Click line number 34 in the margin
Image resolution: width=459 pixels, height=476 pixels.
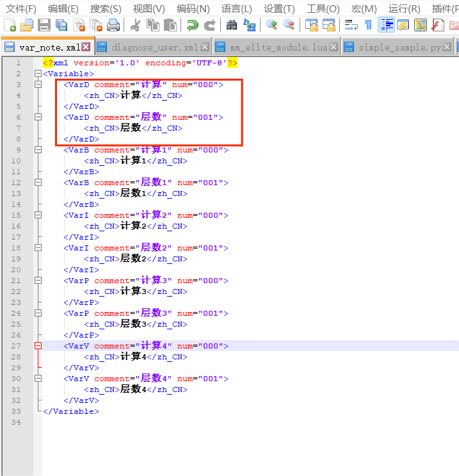click(x=18, y=422)
